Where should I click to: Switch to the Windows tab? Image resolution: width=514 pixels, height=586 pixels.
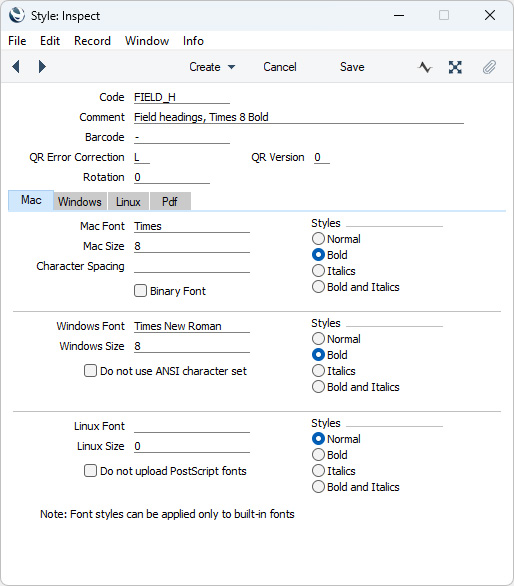pos(80,201)
